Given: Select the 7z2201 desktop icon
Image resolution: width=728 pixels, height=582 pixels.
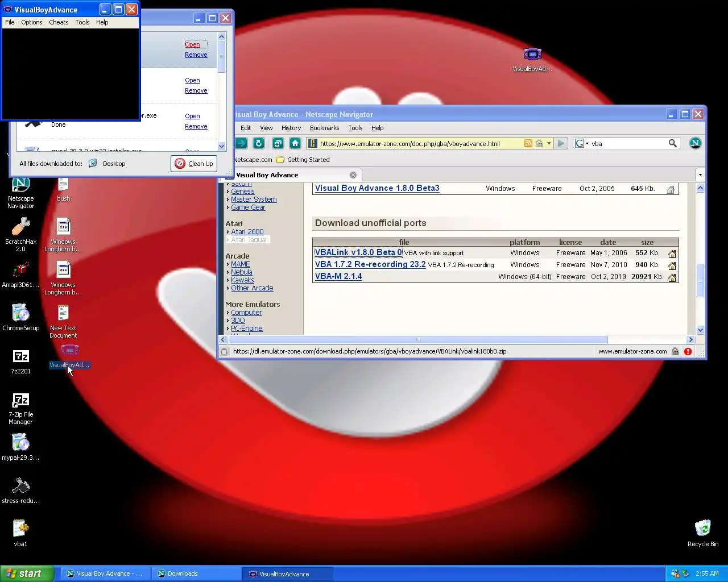Looking at the screenshot, I should (21, 361).
